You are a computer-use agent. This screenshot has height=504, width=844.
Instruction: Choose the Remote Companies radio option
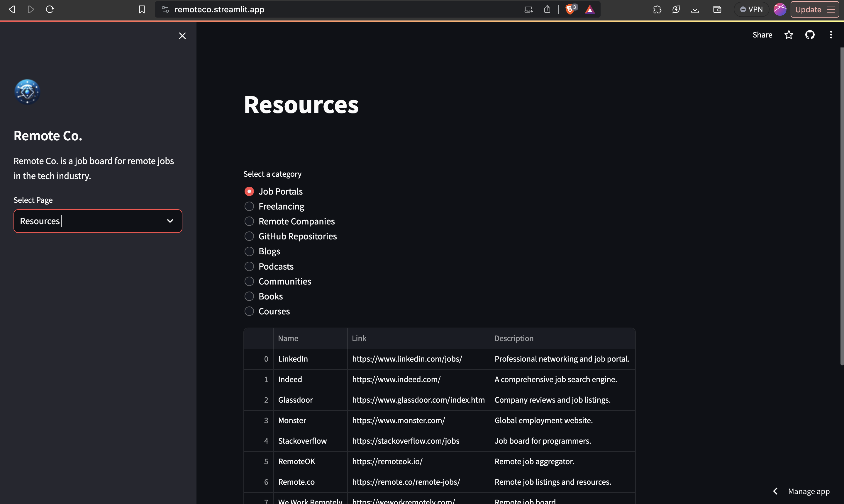coord(249,222)
